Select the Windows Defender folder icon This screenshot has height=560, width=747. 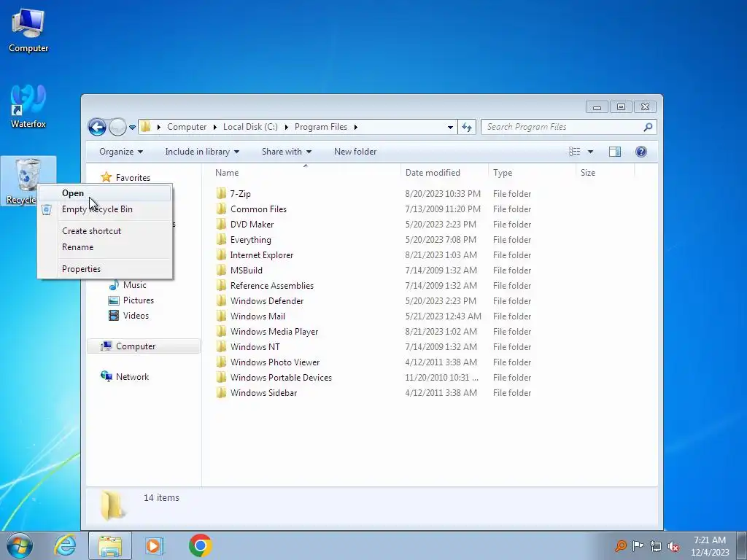(x=221, y=301)
